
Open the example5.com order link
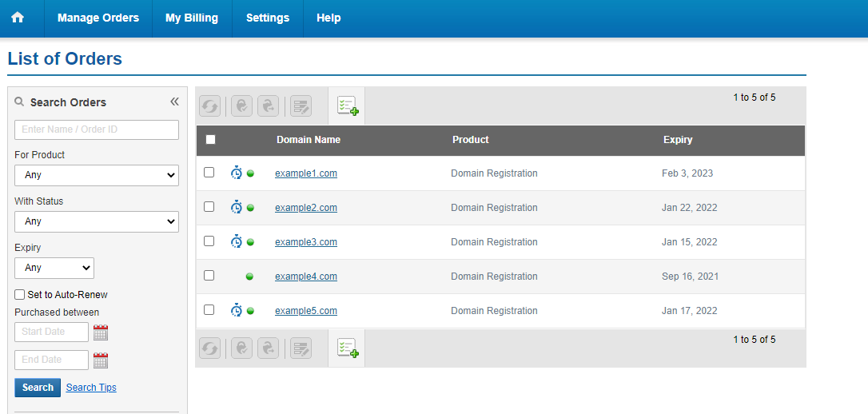click(306, 310)
